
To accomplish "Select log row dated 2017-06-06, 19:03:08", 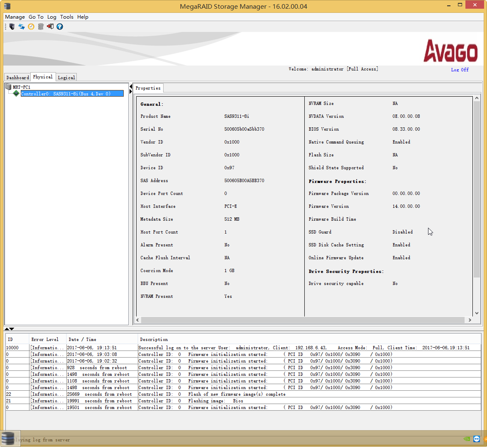I will click(243, 354).
